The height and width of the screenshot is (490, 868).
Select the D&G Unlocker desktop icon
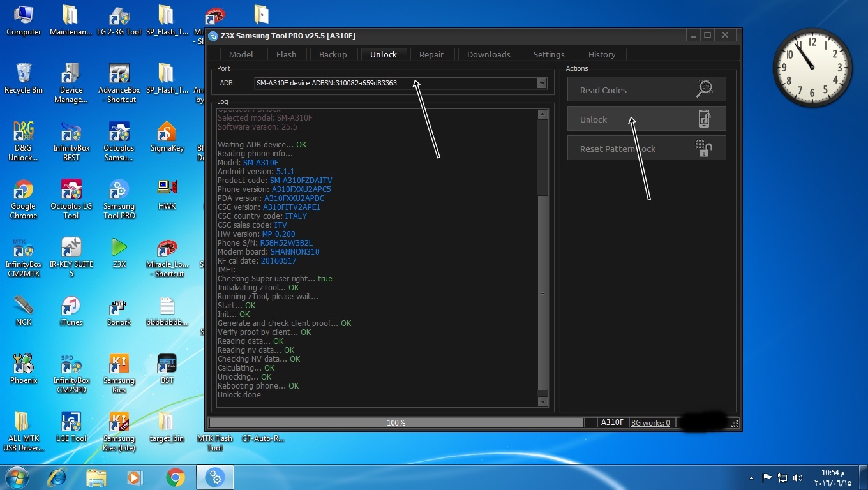(24, 141)
